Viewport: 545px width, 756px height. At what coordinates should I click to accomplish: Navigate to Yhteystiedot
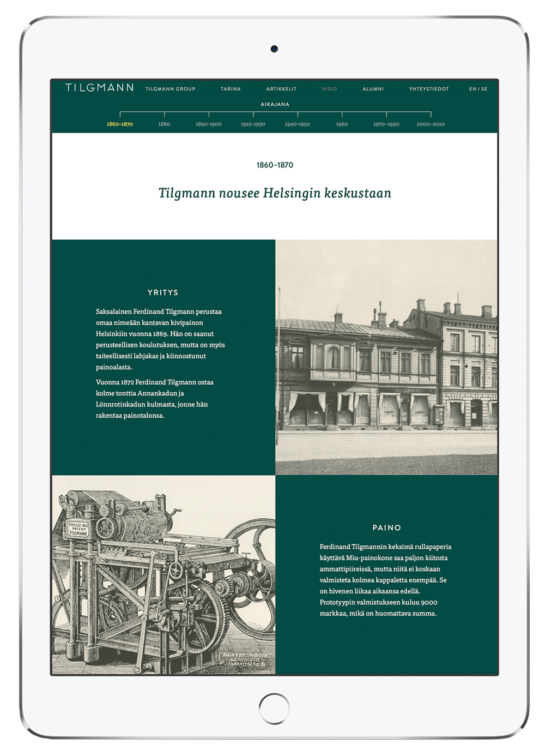tap(429, 89)
